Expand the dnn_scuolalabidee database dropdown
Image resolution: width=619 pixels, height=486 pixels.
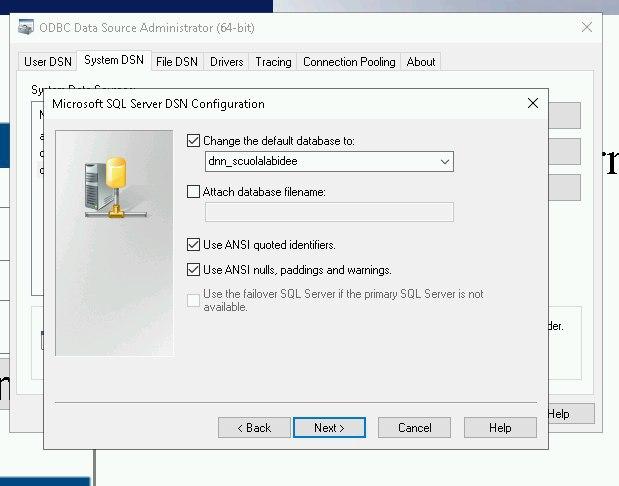tap(444, 161)
